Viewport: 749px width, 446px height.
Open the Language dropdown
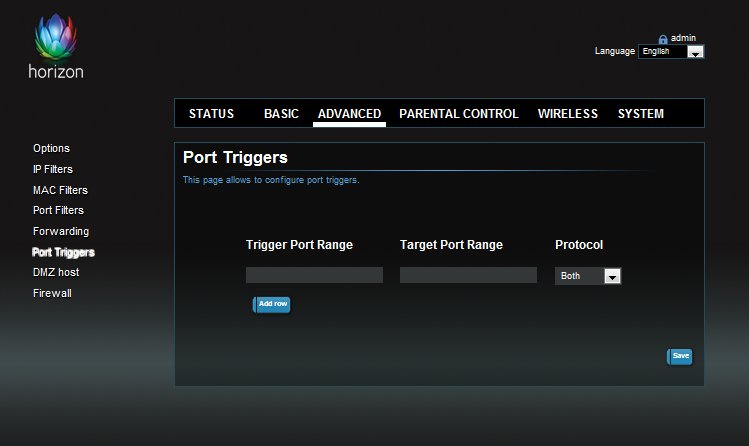671,52
